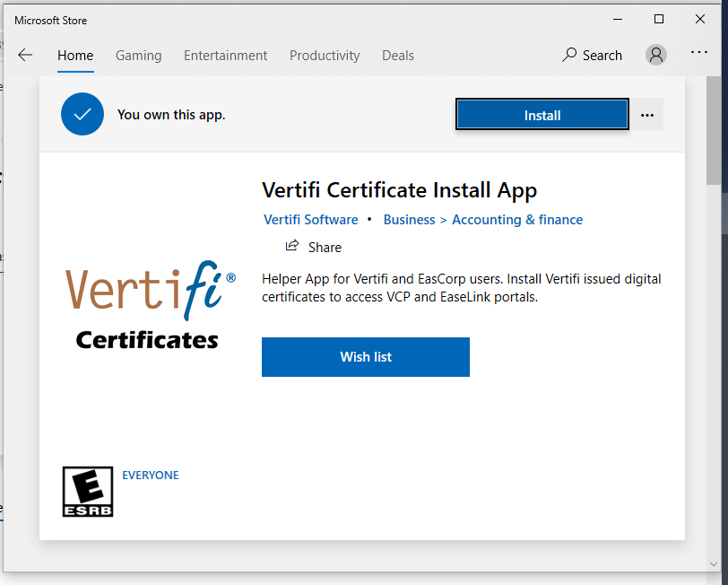The image size is (728, 585).
Task: Open the Productivity section
Action: (325, 55)
